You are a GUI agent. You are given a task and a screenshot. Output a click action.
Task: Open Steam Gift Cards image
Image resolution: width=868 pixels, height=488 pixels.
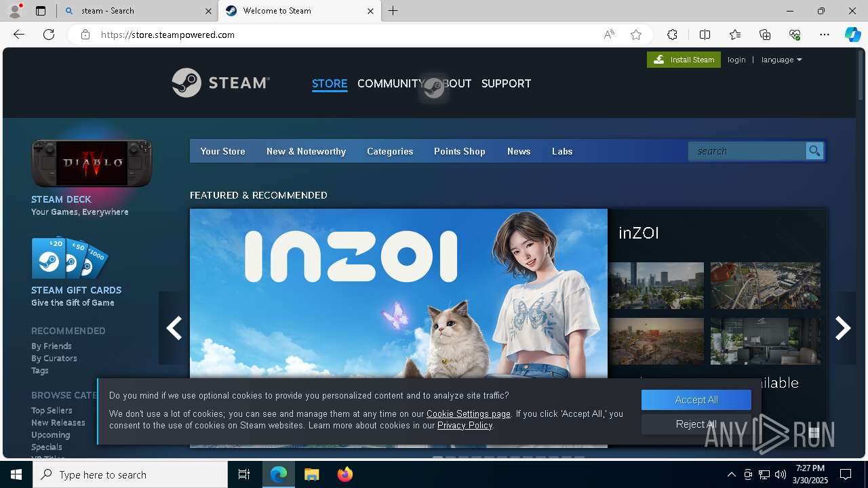70,258
